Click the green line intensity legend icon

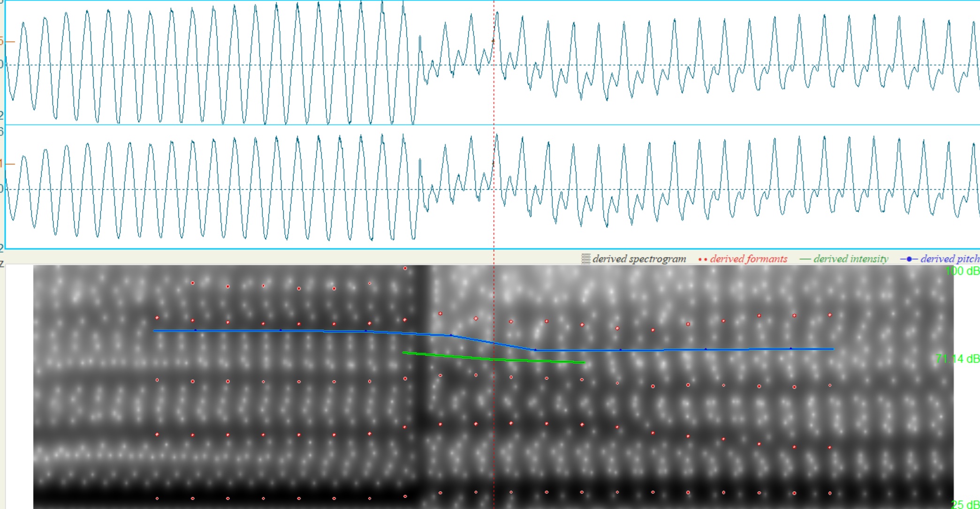point(805,259)
